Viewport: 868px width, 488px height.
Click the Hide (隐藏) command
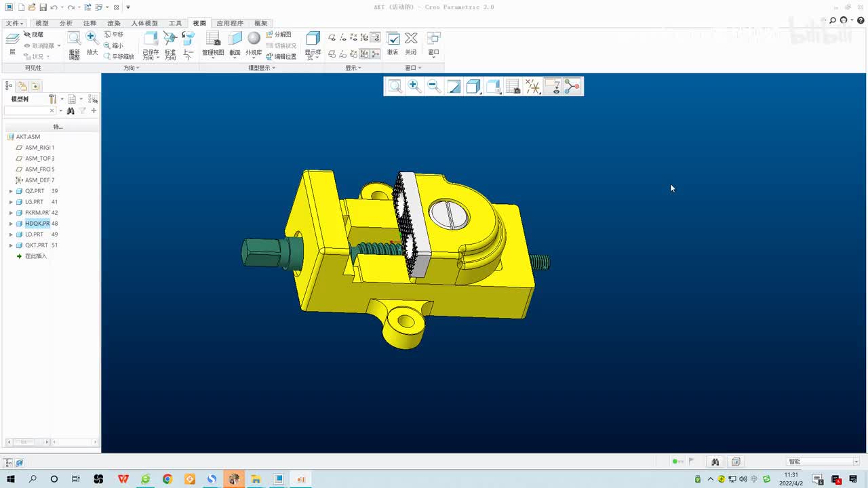pos(34,35)
